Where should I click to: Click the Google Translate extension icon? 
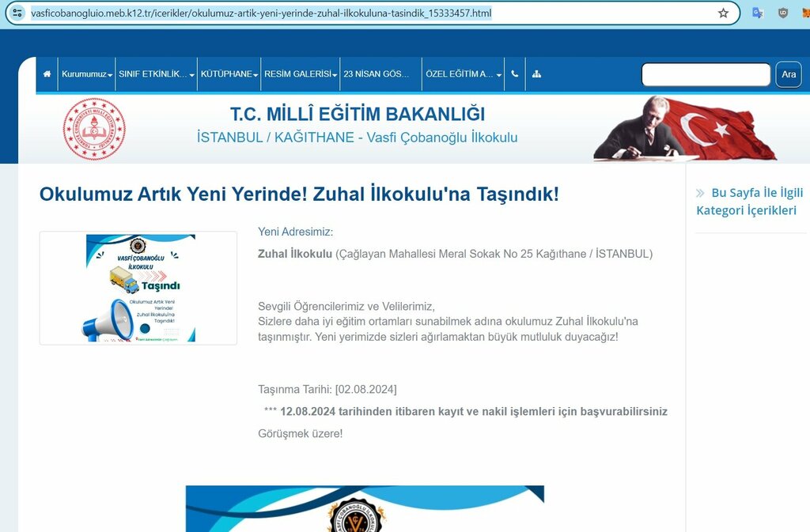click(758, 13)
